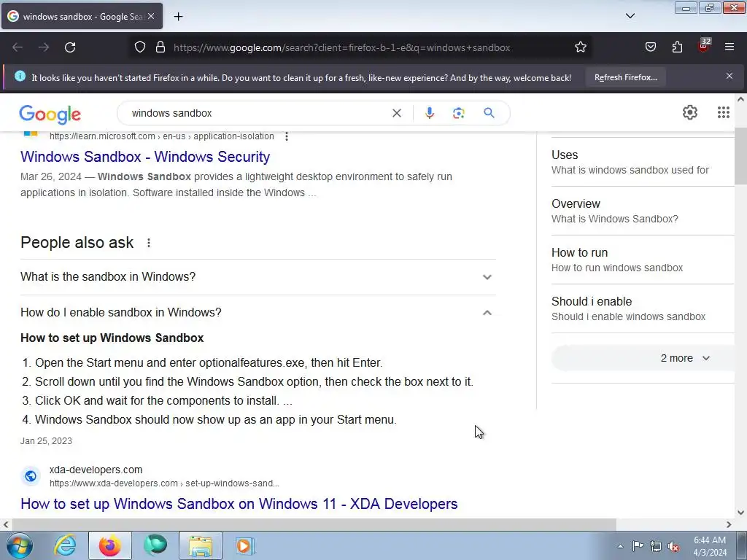747x560 pixels.
Task: Open the green-blue globe taskbar app
Action: 155,545
